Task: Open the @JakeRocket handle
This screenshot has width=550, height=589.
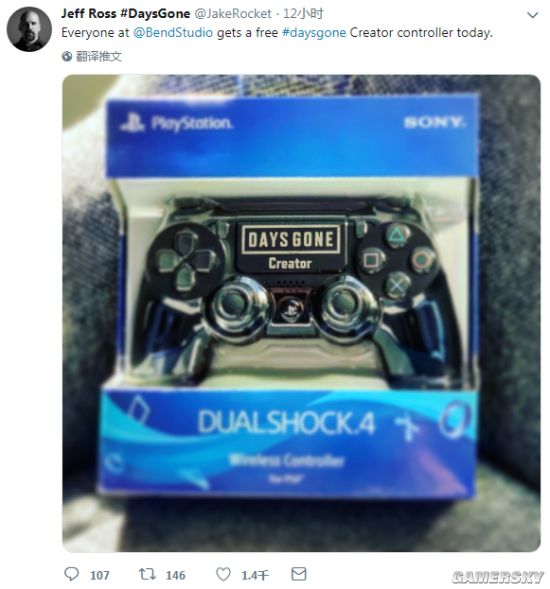Action: pos(233,14)
